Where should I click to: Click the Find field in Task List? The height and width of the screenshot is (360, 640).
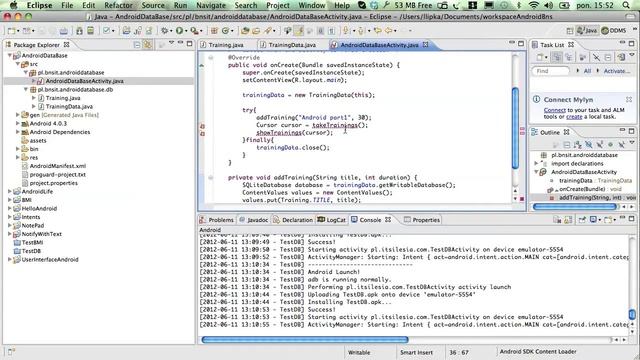pos(551,71)
